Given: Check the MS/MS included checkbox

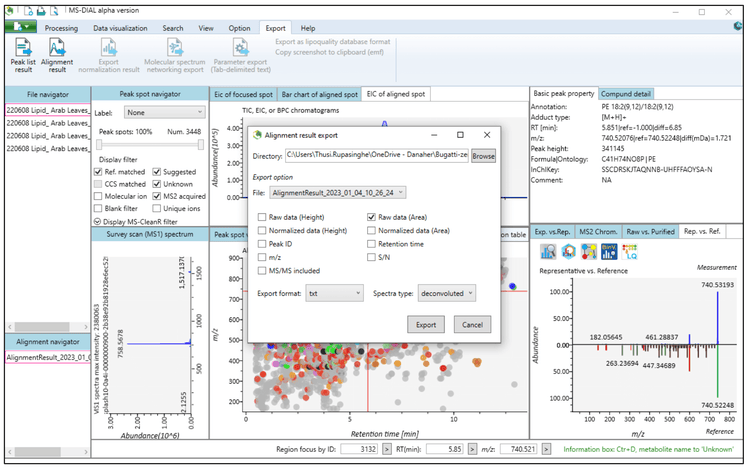Looking at the screenshot, I should coord(261,269).
